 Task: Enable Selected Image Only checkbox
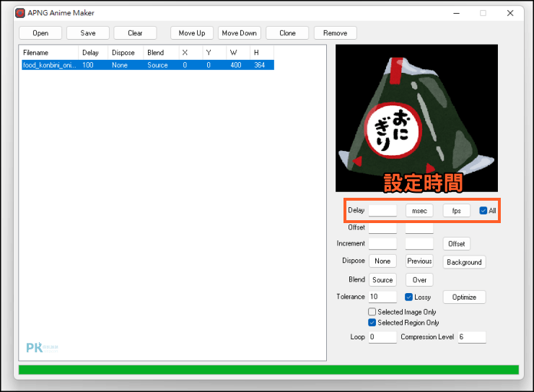(x=372, y=312)
